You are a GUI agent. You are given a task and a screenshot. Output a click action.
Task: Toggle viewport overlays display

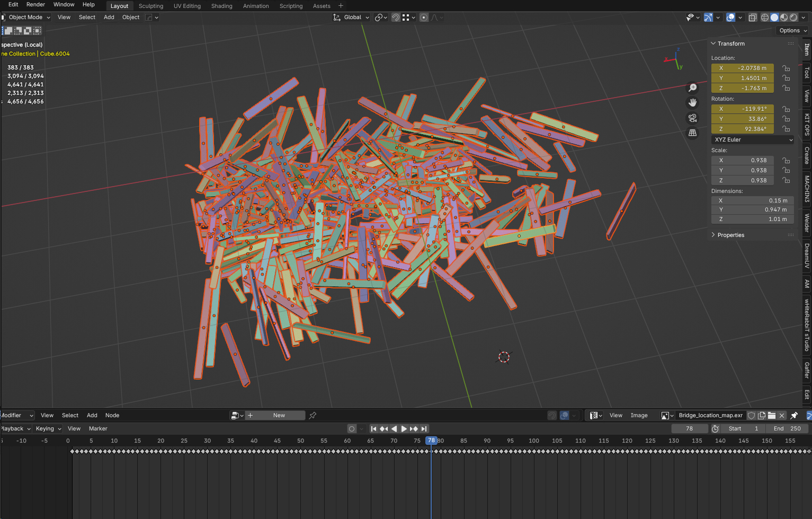(x=731, y=17)
